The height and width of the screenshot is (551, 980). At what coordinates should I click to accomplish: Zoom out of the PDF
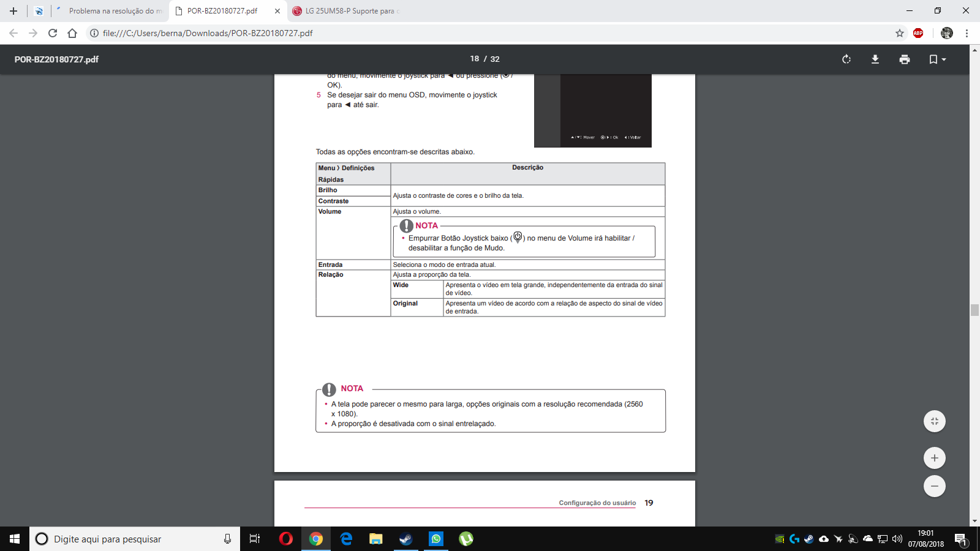tap(935, 486)
